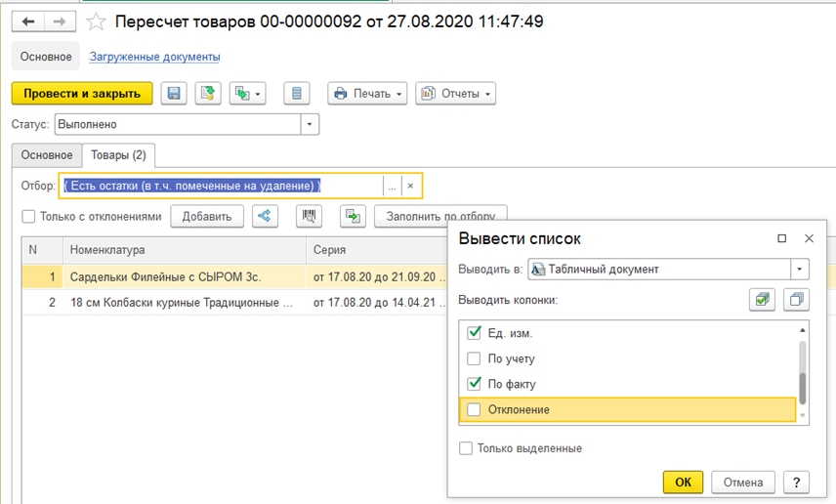Click the barcode scan icon
This screenshot has height=504, width=836.
coord(309,216)
